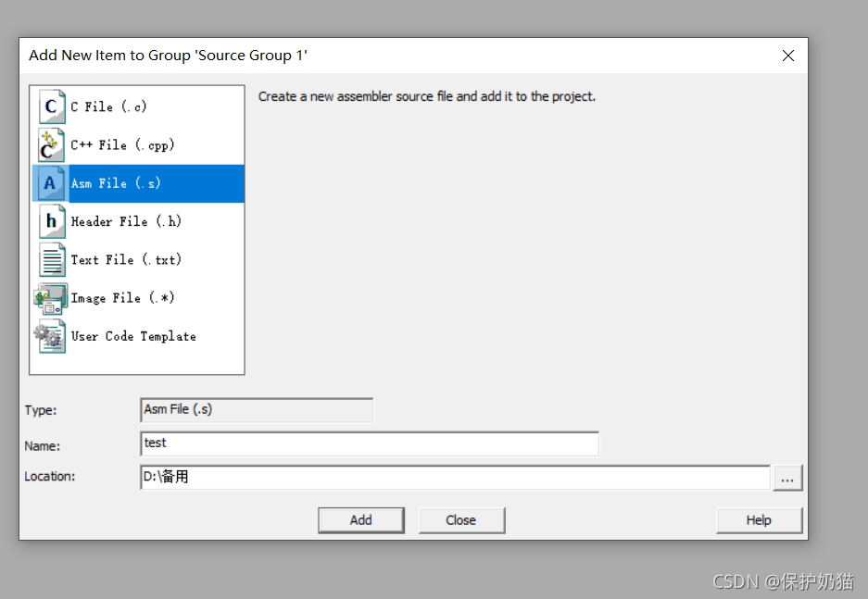Click into the Name field containing 'test'
The height and width of the screenshot is (599, 868).
tap(370, 443)
